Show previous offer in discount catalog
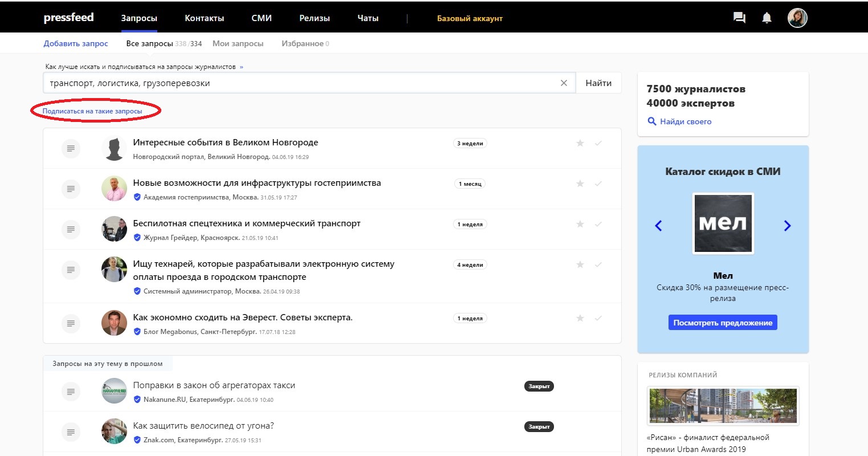 coord(658,226)
